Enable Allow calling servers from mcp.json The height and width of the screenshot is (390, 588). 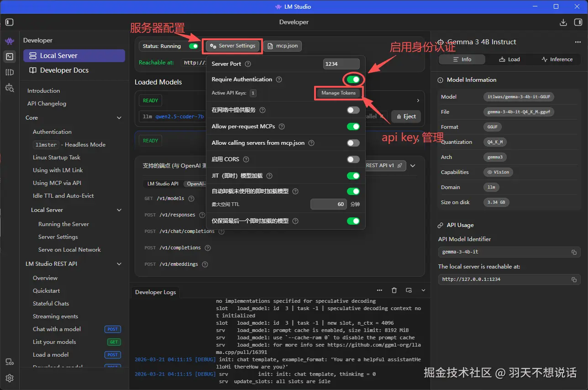[353, 143]
